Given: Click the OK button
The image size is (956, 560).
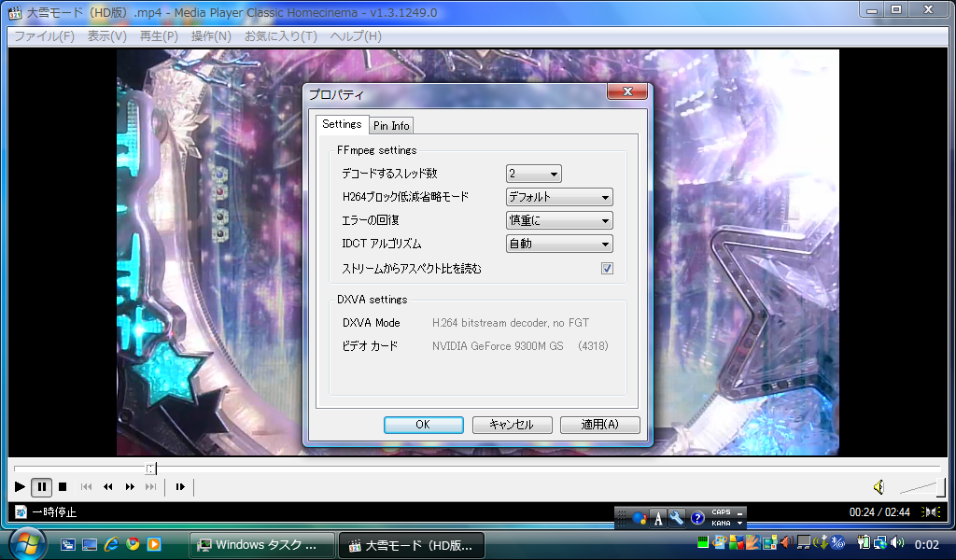Looking at the screenshot, I should click(423, 425).
